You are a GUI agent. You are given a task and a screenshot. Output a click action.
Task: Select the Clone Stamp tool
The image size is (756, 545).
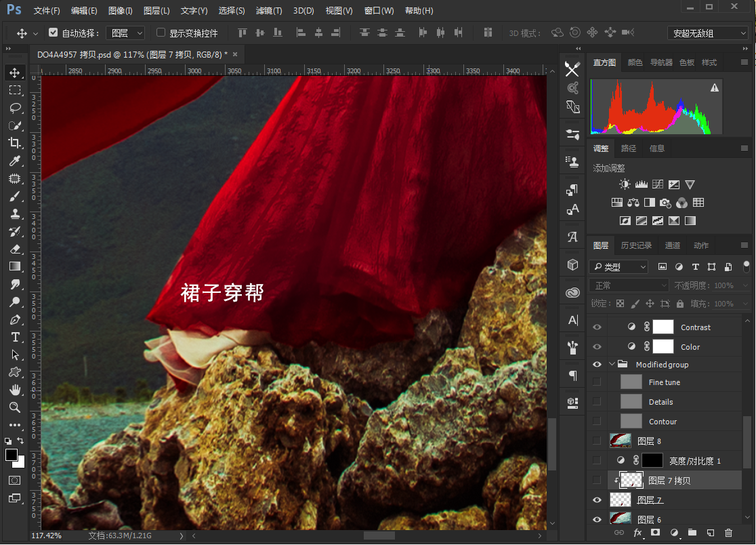14,214
